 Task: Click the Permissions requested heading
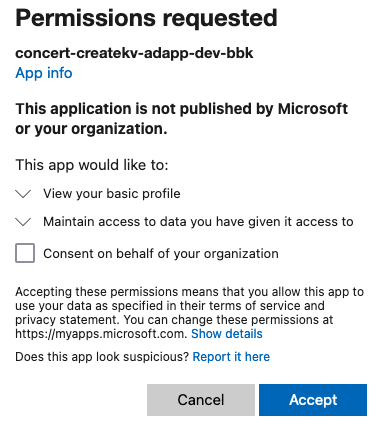pos(146,18)
